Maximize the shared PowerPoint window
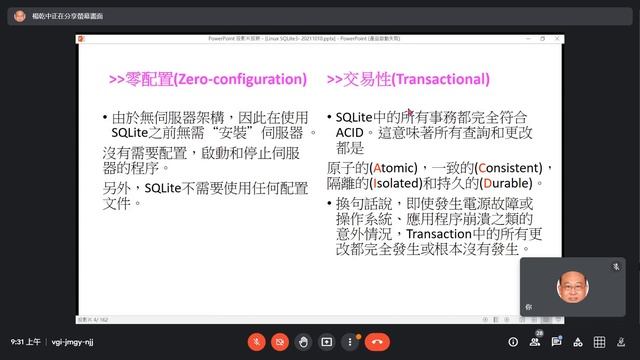The height and width of the screenshot is (360, 640). pos(542,39)
